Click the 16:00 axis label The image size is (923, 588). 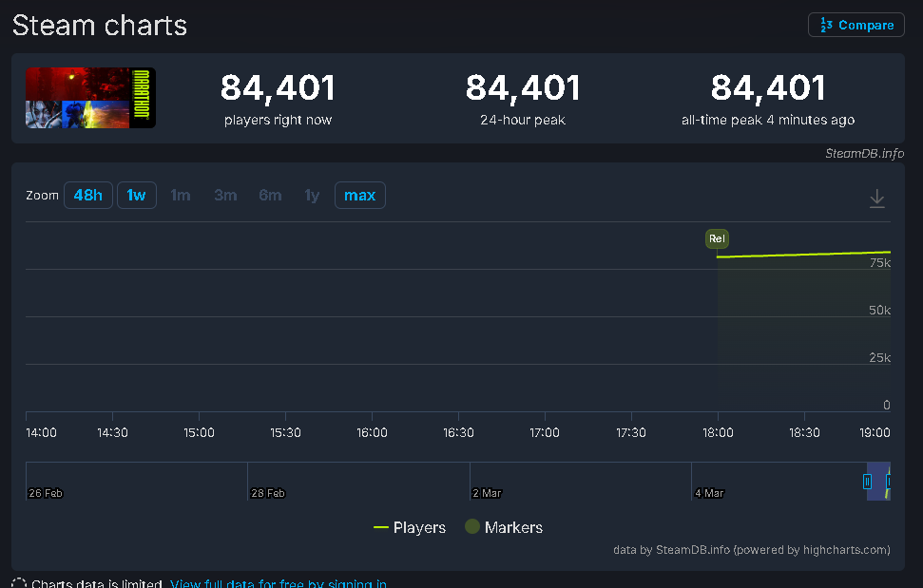(x=372, y=433)
